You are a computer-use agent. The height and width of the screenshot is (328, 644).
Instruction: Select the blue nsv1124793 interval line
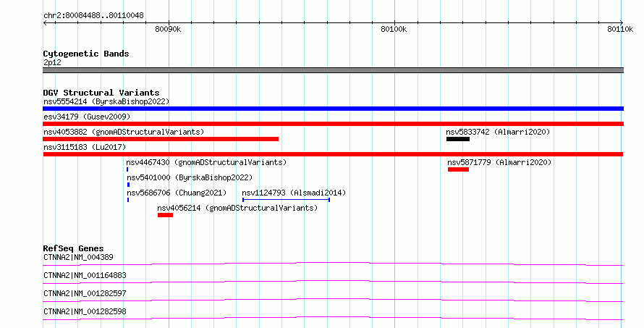click(287, 200)
